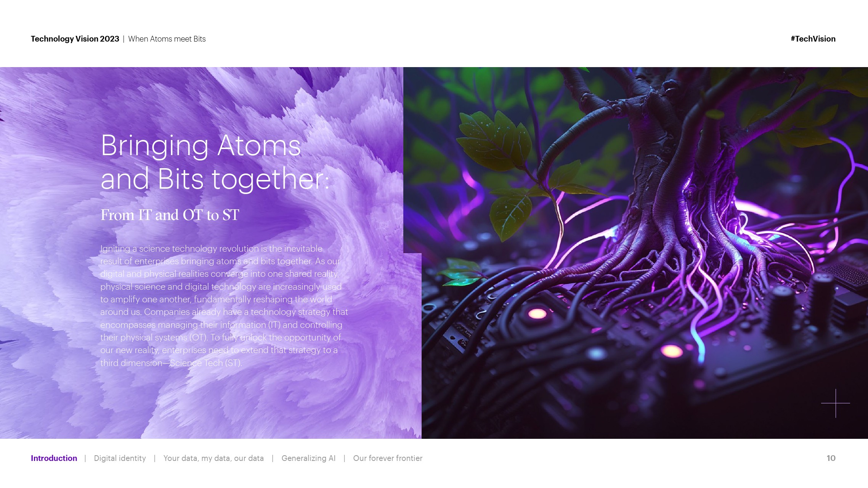This screenshot has width=868, height=488.
Task: Click page number 10
Action: click(831, 458)
